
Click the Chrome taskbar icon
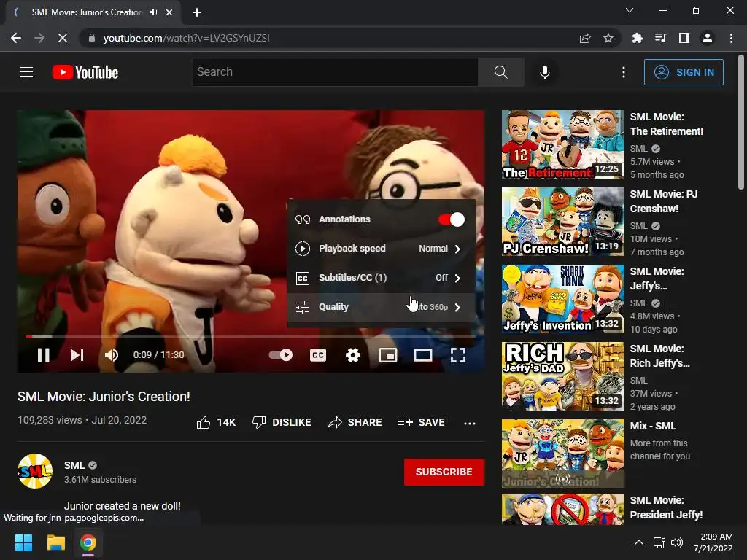coord(88,542)
